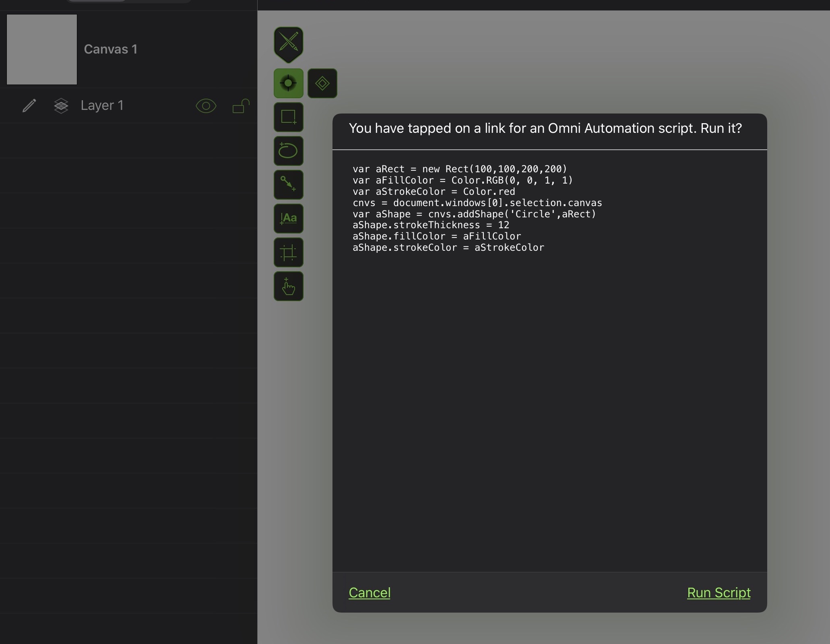Pick the freehand lasso drawing tool
This screenshot has height=644, width=830.
point(289,151)
